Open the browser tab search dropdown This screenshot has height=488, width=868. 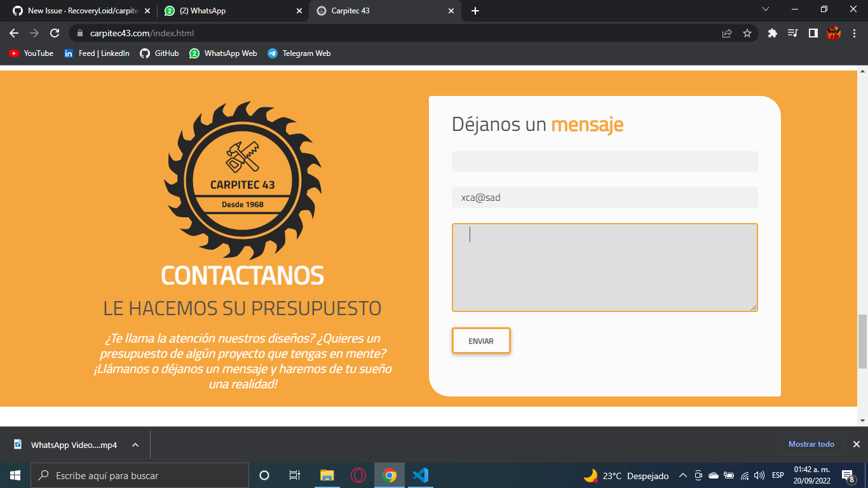(764, 10)
